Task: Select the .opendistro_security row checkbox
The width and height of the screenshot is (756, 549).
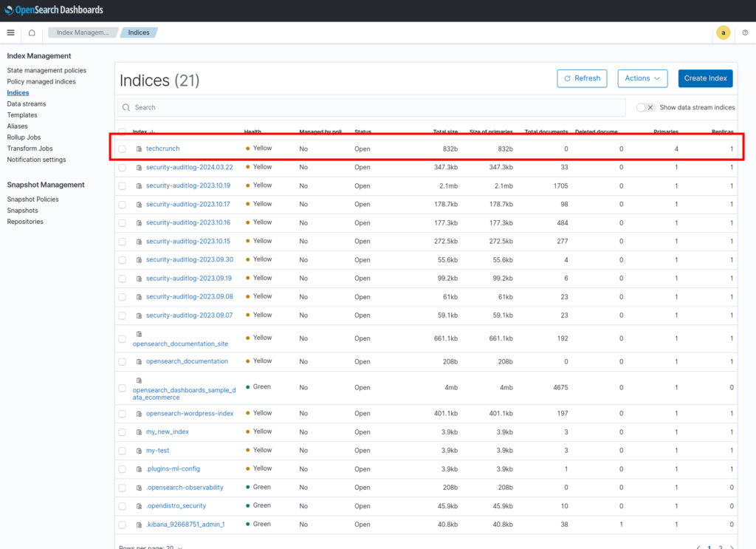Action: coord(123,507)
